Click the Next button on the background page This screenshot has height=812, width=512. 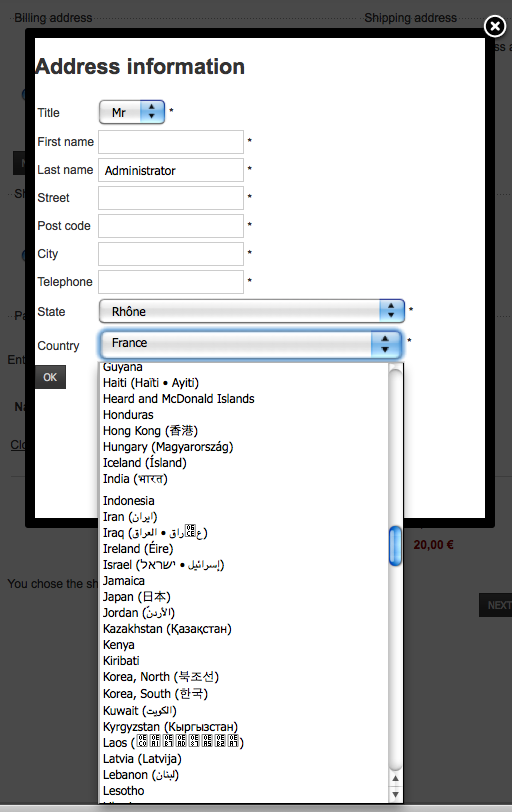[496, 605]
